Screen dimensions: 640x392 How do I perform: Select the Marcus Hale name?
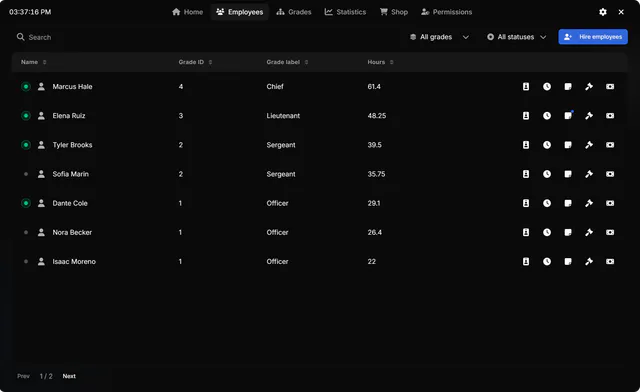coord(72,87)
